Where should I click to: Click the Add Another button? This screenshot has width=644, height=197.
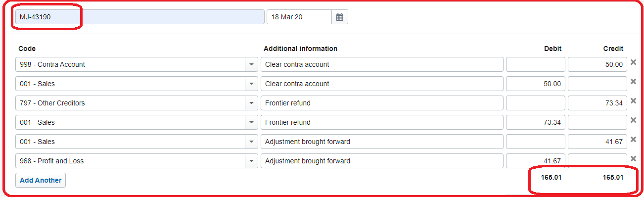pos(41,180)
